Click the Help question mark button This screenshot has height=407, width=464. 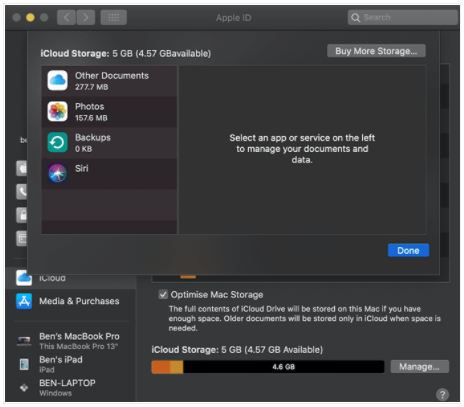point(442,395)
